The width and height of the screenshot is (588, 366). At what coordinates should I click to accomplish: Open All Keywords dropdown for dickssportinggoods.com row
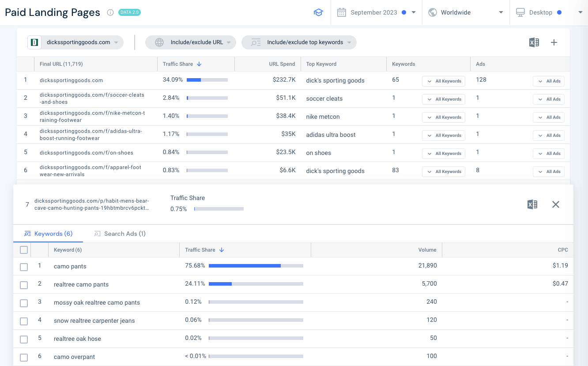click(x=443, y=81)
